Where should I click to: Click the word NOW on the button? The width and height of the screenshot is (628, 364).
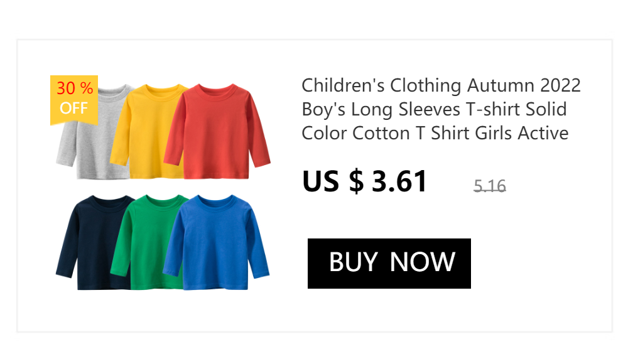(x=423, y=262)
